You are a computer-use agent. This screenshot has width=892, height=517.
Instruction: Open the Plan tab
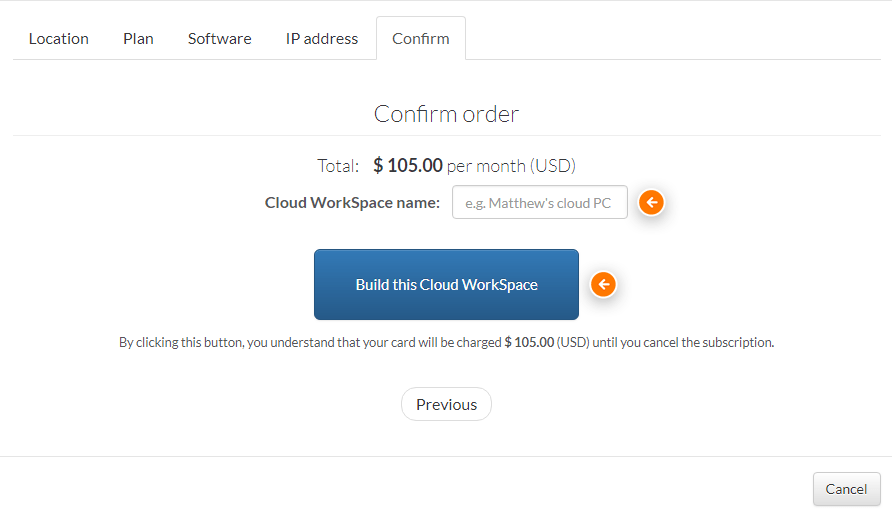(x=138, y=39)
